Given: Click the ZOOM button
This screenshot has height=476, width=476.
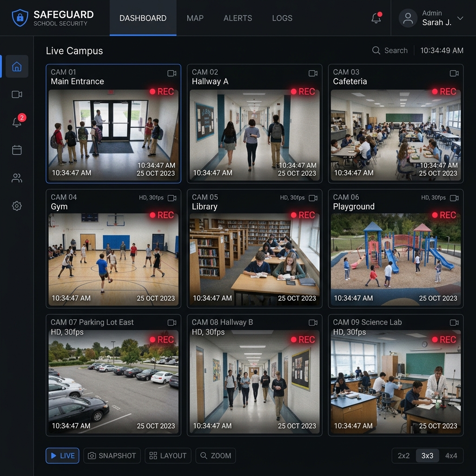Looking at the screenshot, I should (x=216, y=456).
